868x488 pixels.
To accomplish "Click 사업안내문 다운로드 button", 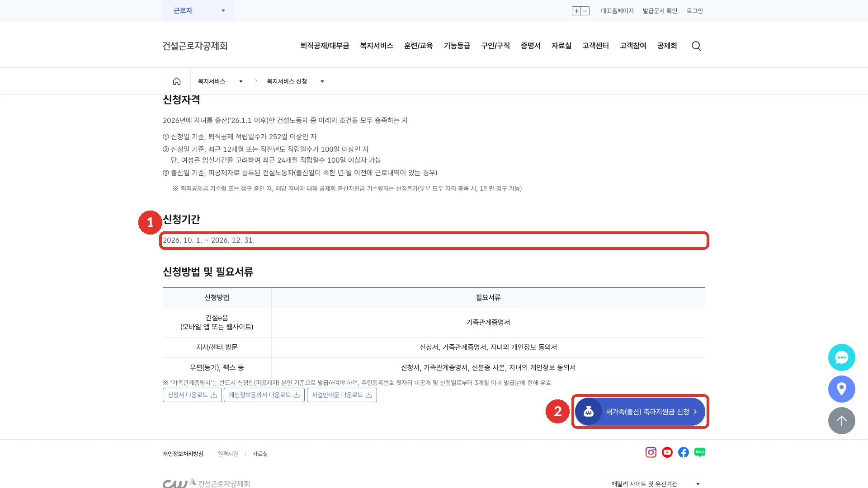I will [342, 395].
